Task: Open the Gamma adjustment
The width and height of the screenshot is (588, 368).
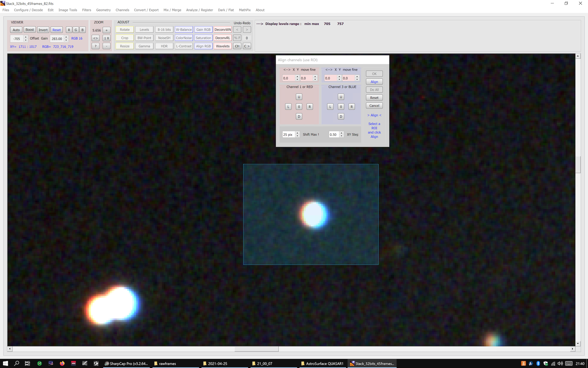Action: point(144,46)
